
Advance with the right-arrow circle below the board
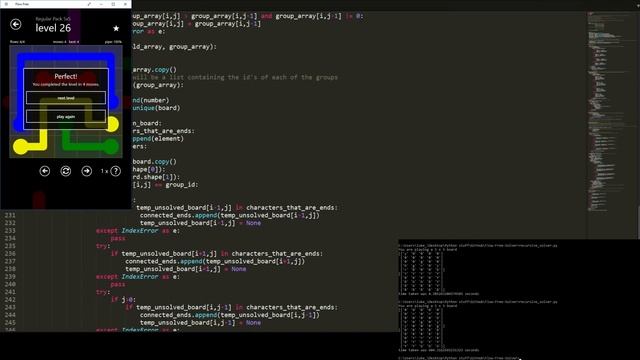click(87, 171)
